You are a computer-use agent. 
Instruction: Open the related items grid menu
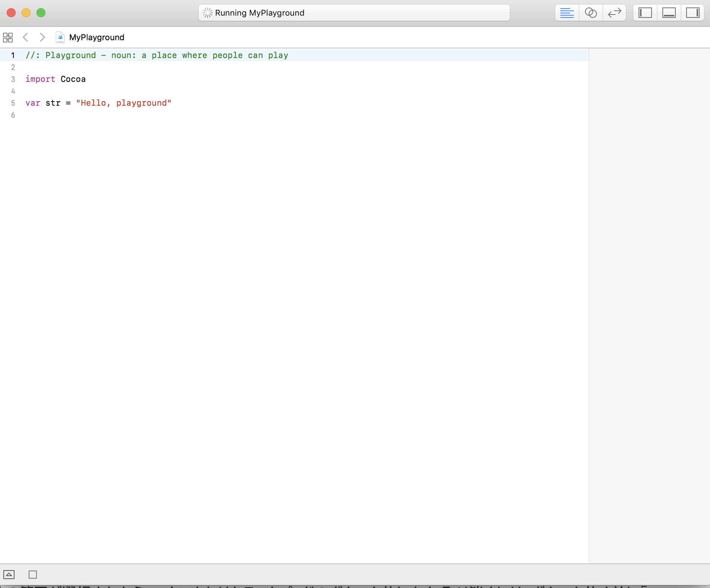8,37
